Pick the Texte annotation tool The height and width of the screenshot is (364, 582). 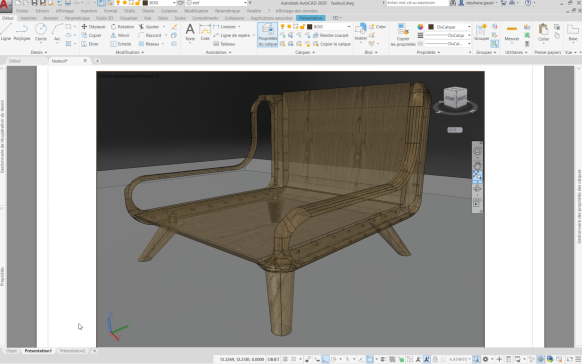(190, 32)
